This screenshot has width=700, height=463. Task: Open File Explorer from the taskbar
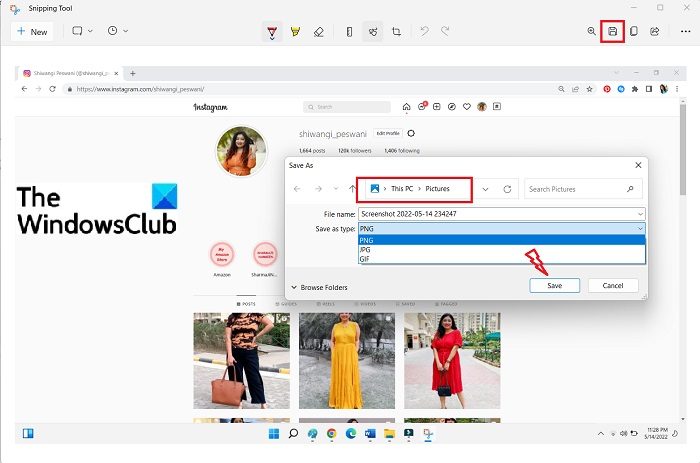tap(389, 434)
